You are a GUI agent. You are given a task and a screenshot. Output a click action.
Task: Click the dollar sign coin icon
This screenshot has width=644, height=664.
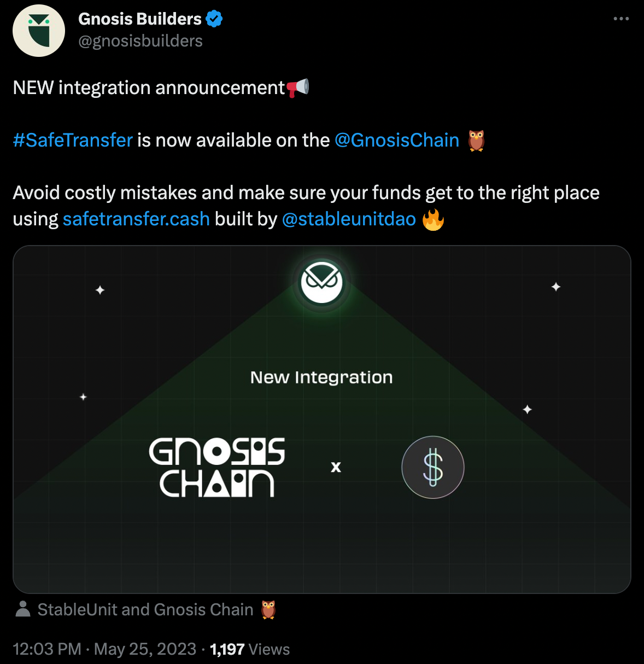coord(433,467)
